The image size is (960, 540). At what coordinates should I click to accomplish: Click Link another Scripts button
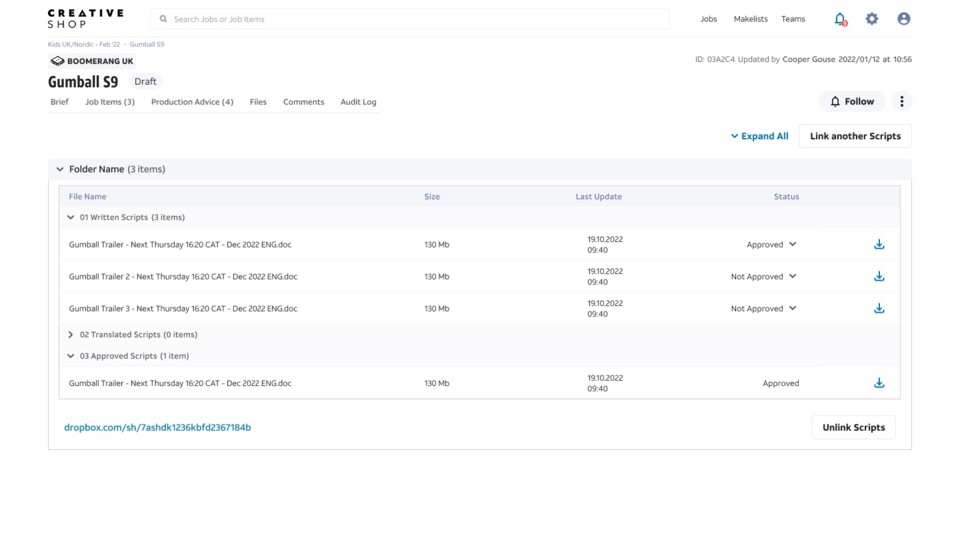click(855, 136)
